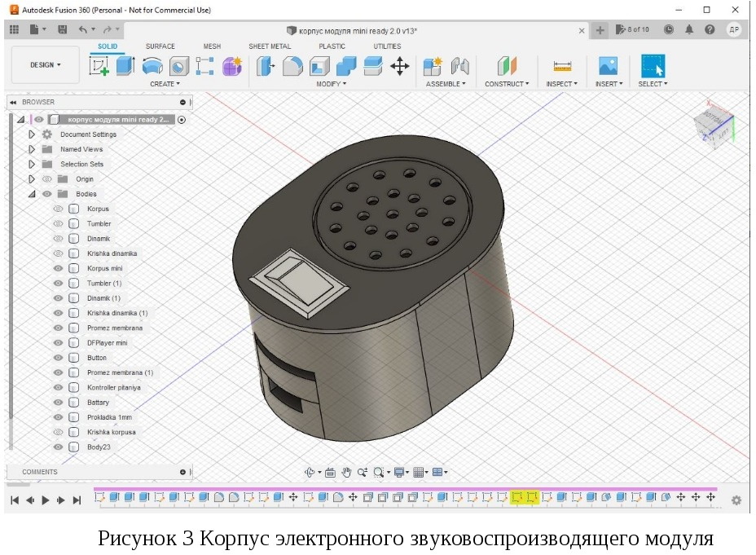The image size is (756, 555).
Task: Open the CONSTRUCT menu
Action: pyautogui.click(x=507, y=84)
